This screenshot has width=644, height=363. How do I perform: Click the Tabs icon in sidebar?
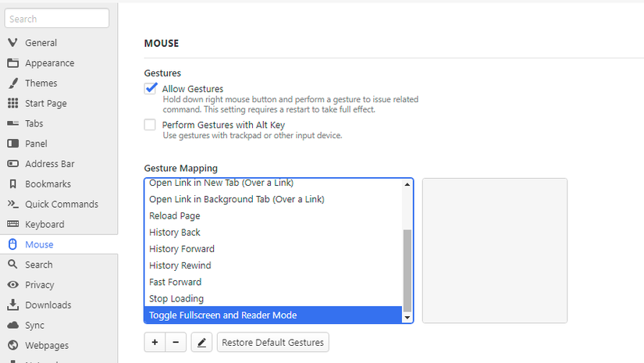pyautogui.click(x=12, y=123)
